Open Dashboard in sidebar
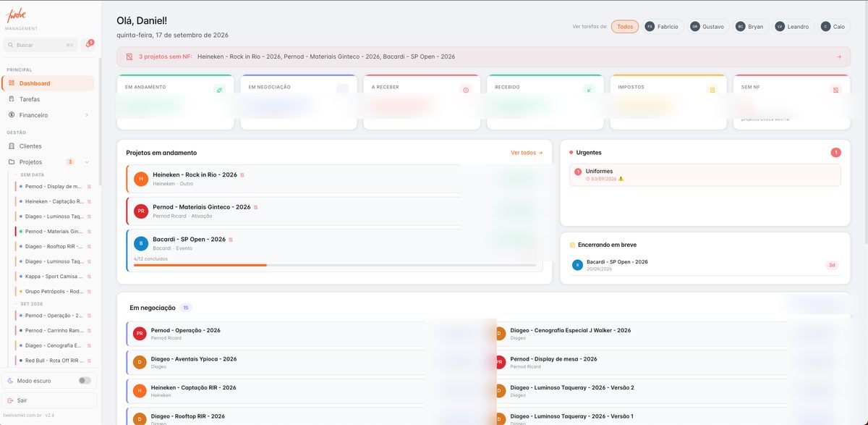The height and width of the screenshot is (425, 868). (x=48, y=83)
